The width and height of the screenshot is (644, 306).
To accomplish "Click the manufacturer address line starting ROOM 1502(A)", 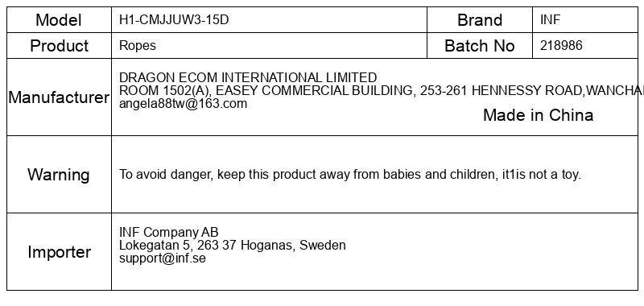I will (x=382, y=90).
